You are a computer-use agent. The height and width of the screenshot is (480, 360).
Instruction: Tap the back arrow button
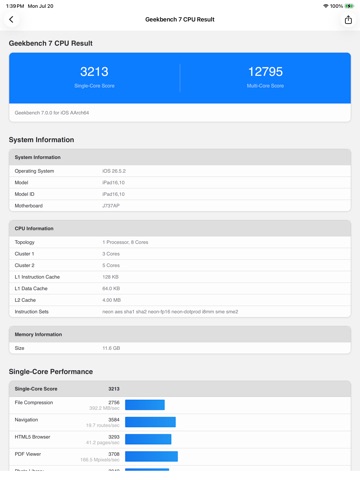[11, 19]
